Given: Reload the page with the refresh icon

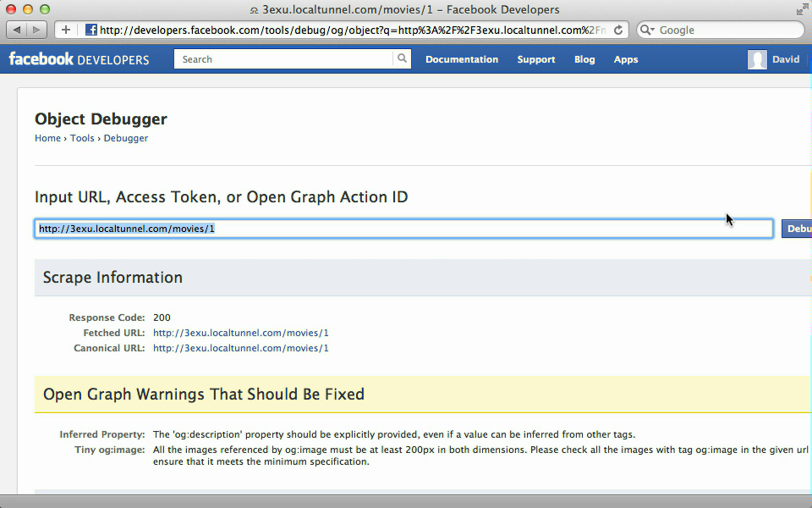Looking at the screenshot, I should coord(617,30).
